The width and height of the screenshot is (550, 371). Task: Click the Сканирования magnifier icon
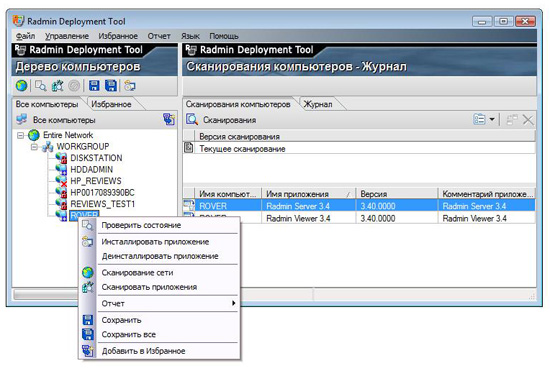point(192,119)
